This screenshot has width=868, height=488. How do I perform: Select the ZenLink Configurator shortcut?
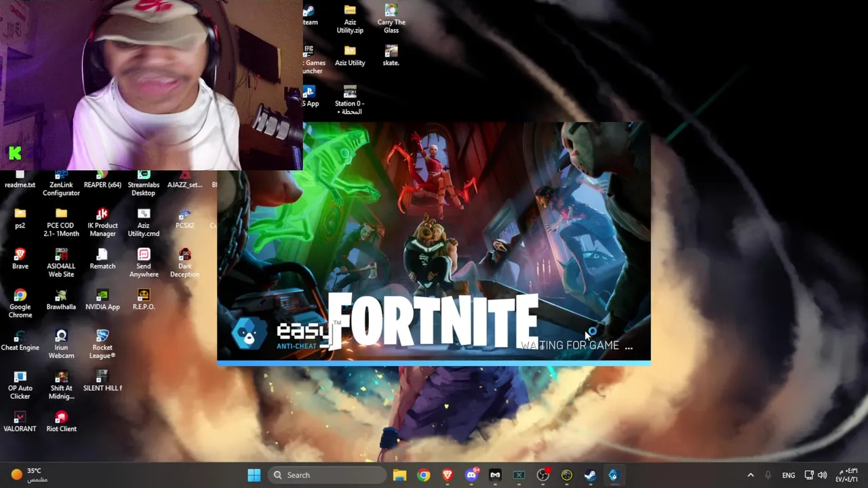(x=61, y=184)
